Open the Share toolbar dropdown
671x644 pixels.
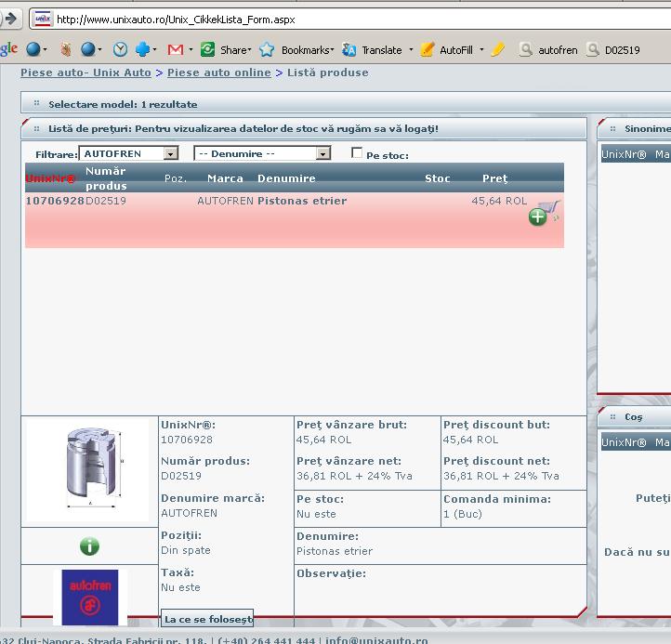tap(236, 49)
